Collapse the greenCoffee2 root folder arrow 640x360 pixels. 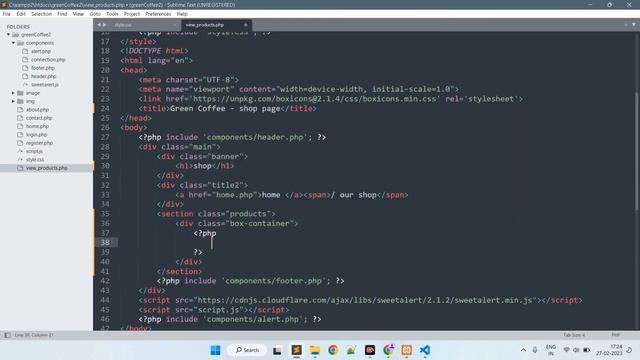point(8,35)
